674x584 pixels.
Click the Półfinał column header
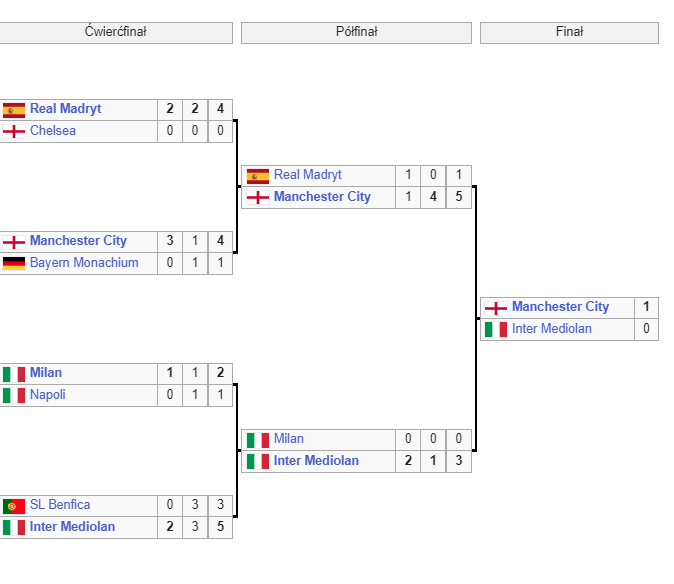point(356,33)
